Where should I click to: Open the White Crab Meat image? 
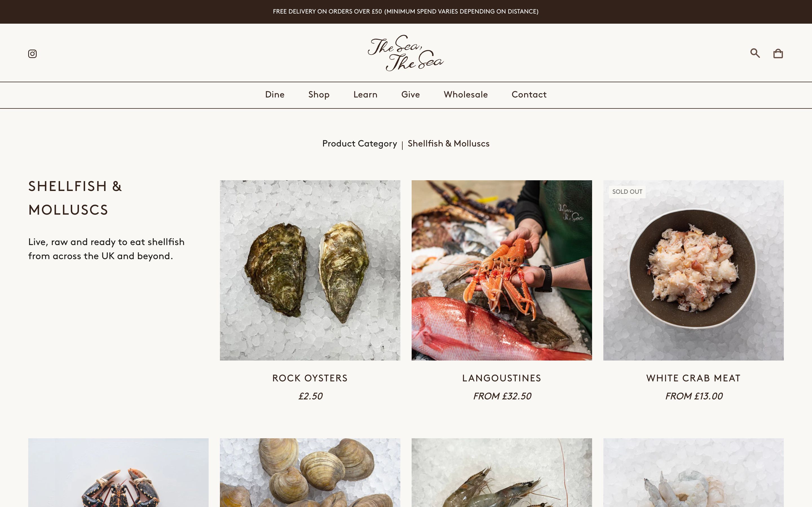point(694,270)
